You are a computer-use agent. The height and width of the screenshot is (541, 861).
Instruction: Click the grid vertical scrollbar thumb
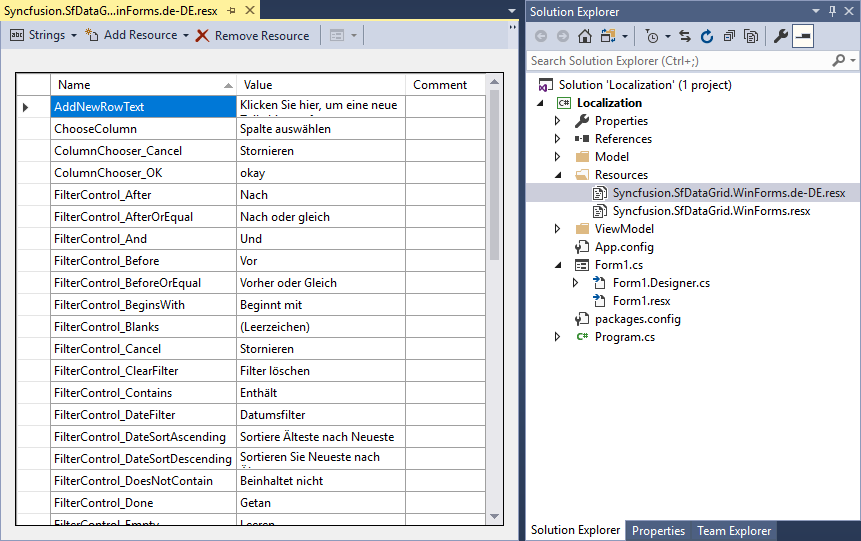494,175
